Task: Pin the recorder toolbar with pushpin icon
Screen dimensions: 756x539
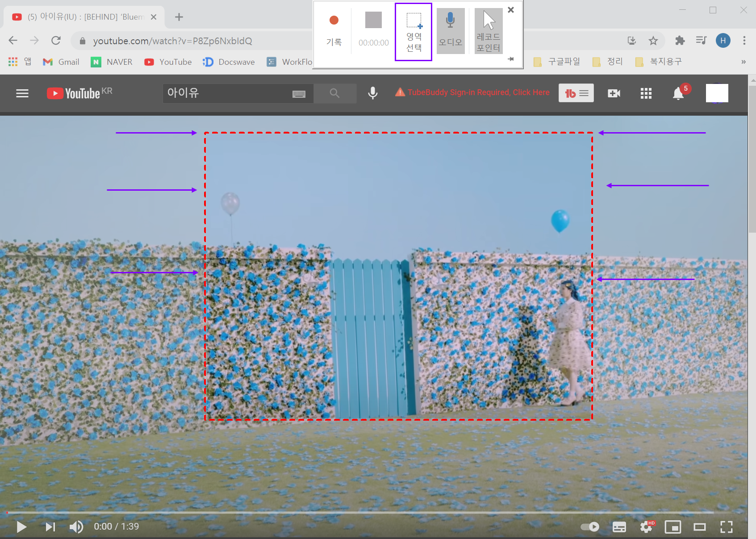Action: click(x=511, y=59)
